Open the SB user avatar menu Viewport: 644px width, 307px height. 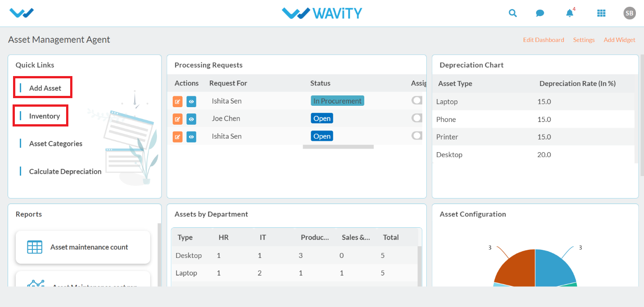click(x=630, y=13)
